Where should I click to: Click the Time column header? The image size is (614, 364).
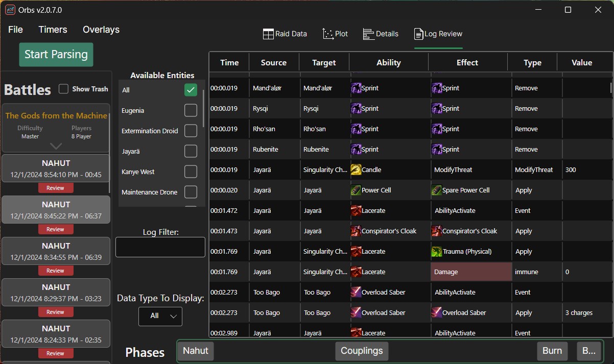tap(229, 63)
